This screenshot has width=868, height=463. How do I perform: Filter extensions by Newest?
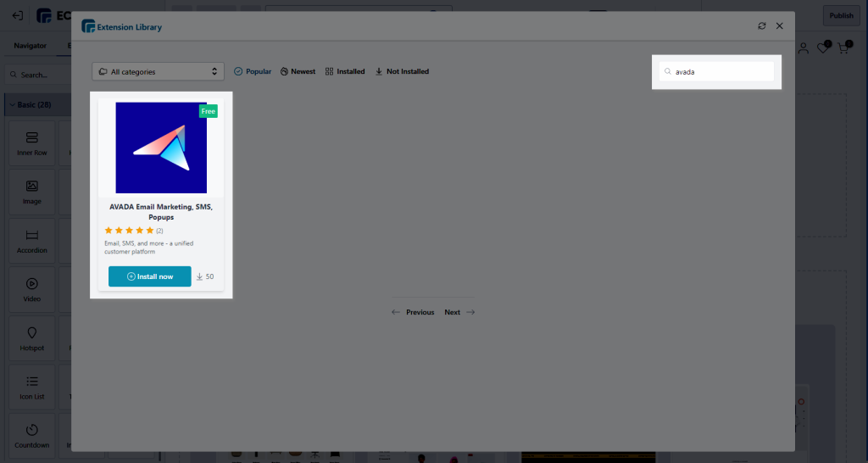click(x=298, y=71)
